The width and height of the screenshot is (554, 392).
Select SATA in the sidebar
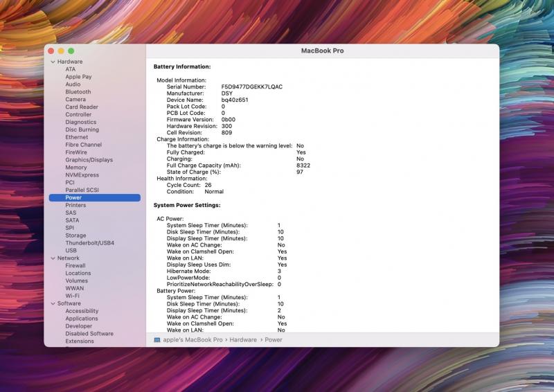72,220
